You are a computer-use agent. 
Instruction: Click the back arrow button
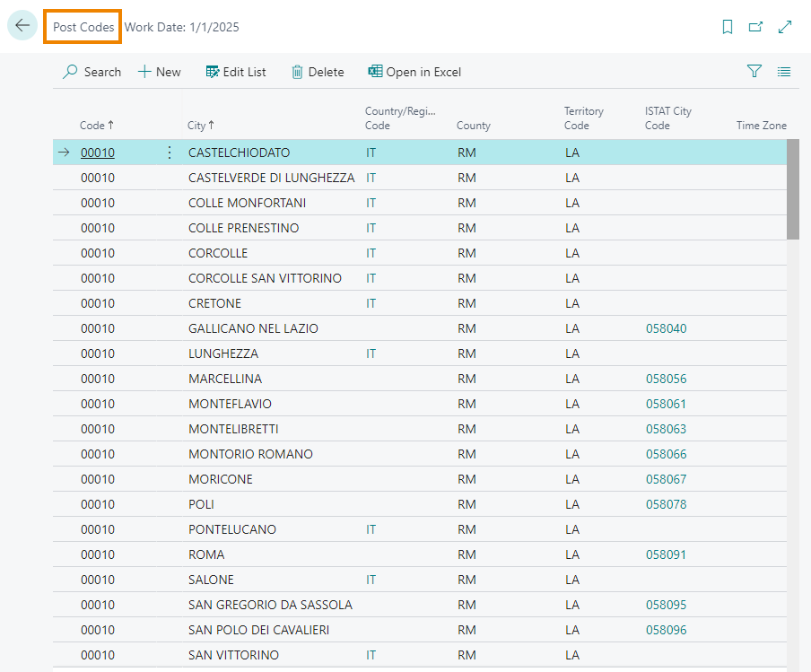click(22, 26)
